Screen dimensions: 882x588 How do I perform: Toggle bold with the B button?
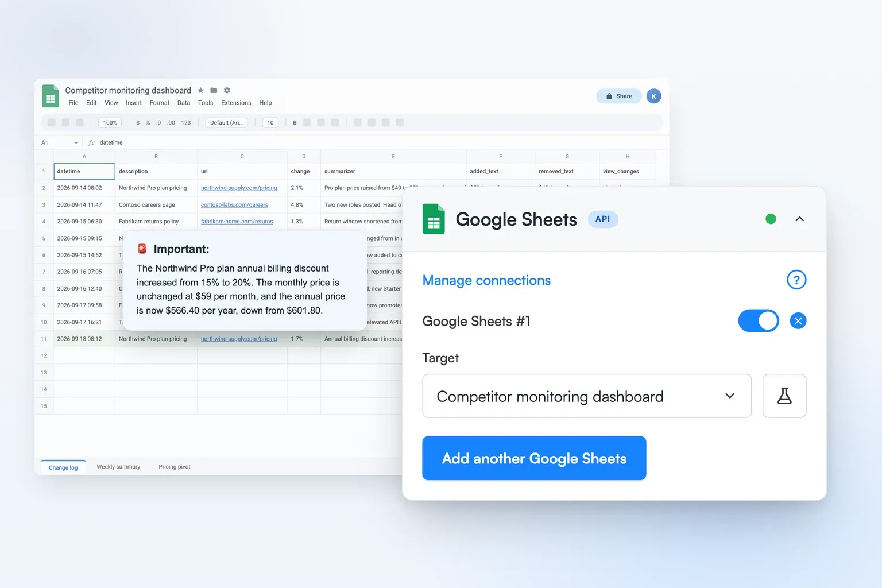pyautogui.click(x=295, y=122)
